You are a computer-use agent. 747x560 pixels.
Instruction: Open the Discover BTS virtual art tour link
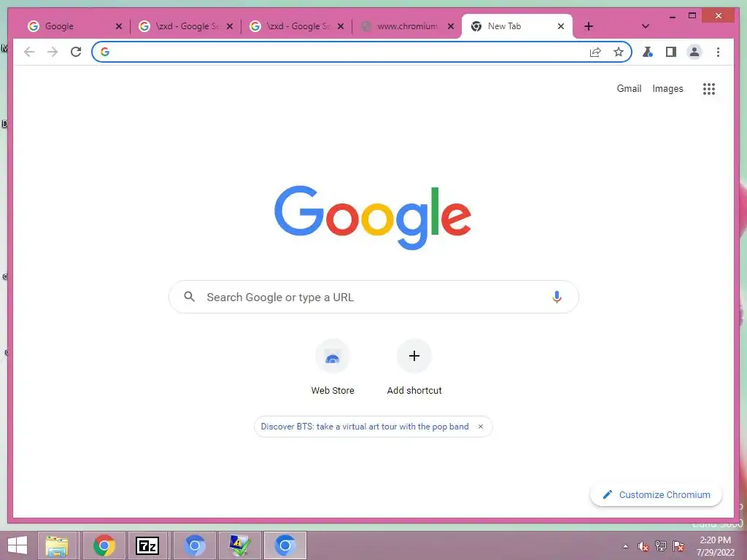coord(365,427)
